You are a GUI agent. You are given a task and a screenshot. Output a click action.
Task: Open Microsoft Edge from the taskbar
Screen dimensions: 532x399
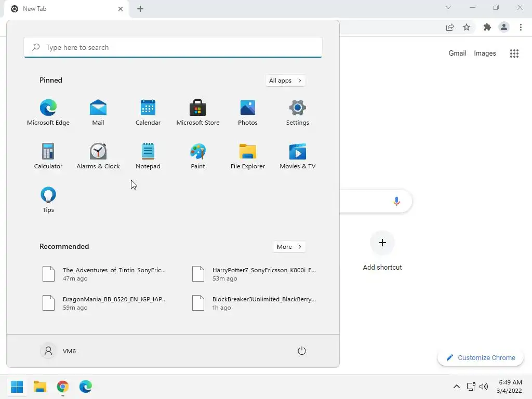(x=86, y=387)
